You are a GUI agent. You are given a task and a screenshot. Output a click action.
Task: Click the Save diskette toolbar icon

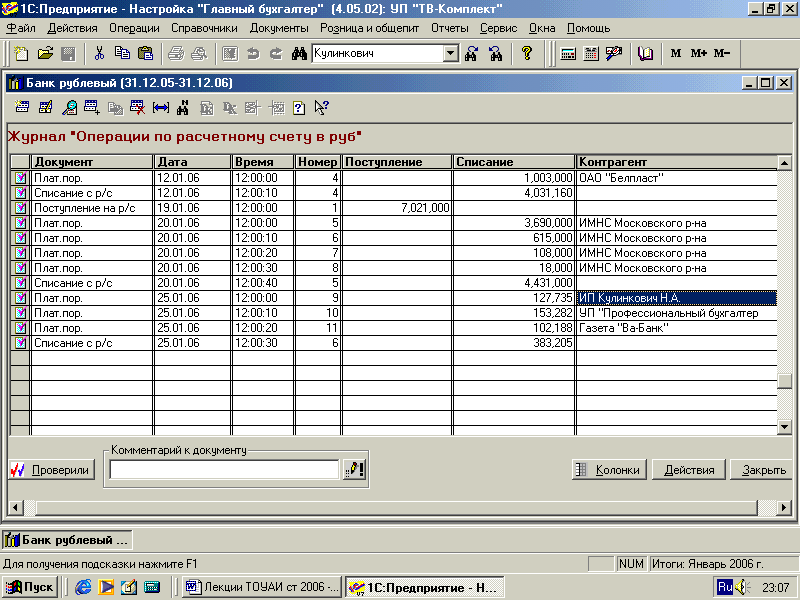tap(68, 53)
